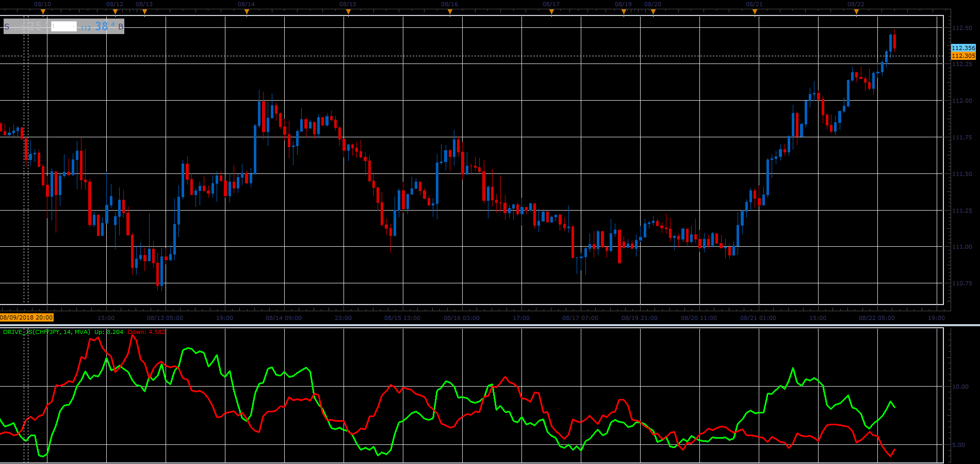Select the 08/16 orange triangle marker

tap(450, 11)
